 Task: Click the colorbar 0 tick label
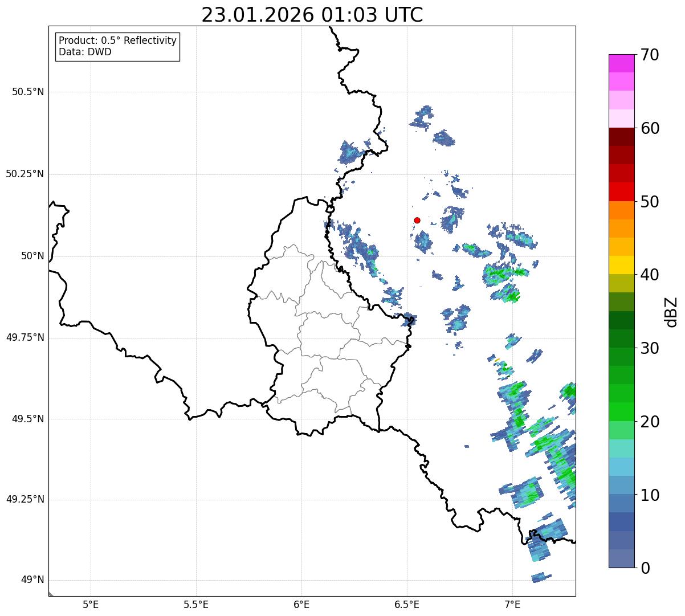(645, 568)
